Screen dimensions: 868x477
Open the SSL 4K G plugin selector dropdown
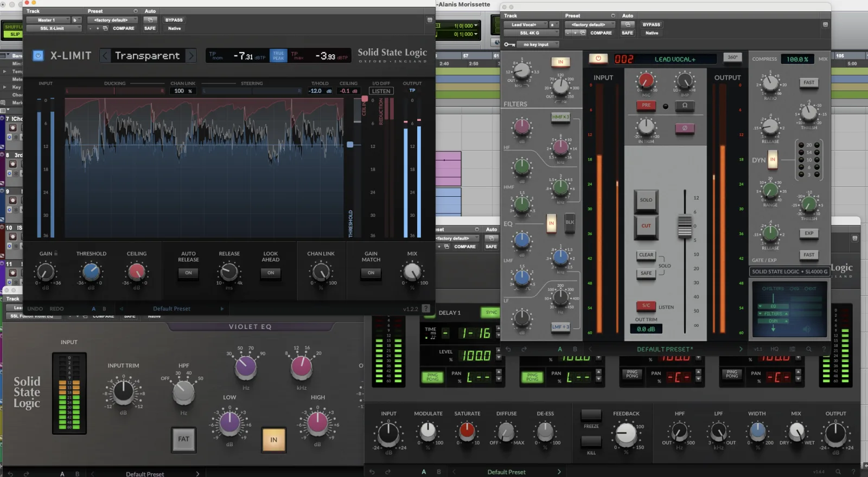pos(532,33)
